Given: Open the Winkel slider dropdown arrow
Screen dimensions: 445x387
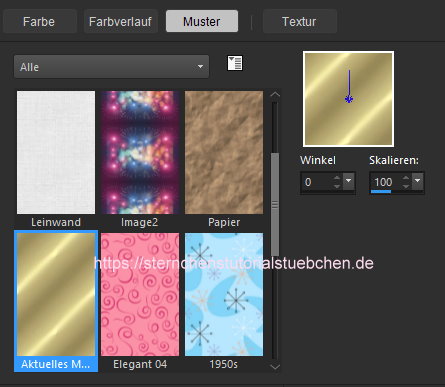Looking at the screenshot, I should [349, 181].
